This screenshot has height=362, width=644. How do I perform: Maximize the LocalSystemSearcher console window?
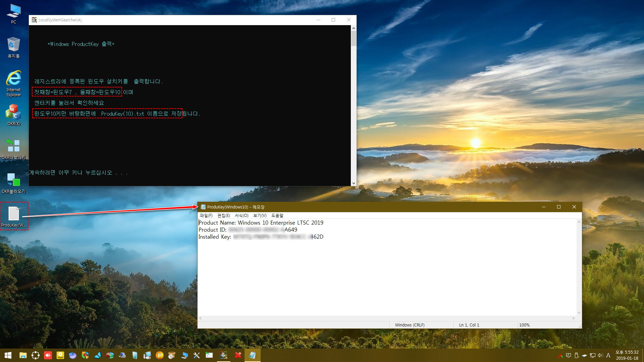point(333,20)
